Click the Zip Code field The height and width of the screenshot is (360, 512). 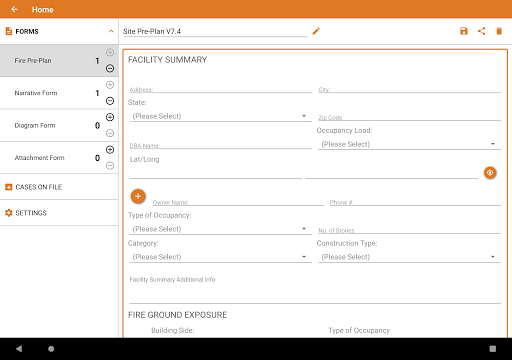[409, 117]
